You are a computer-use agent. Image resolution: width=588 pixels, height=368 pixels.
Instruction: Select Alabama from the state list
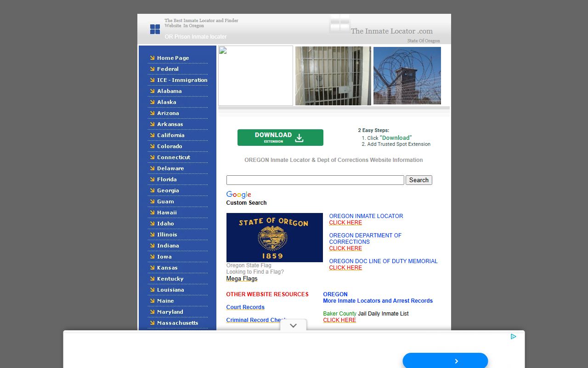(x=169, y=91)
